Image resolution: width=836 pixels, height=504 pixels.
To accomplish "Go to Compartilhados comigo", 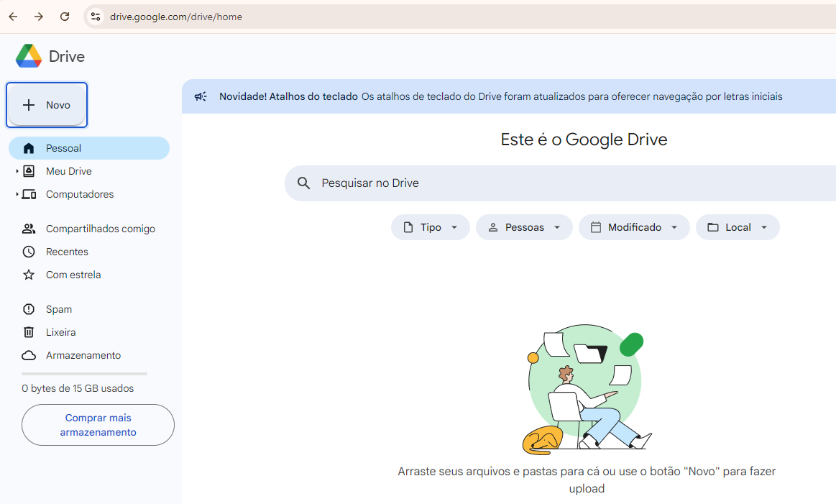I will click(100, 229).
